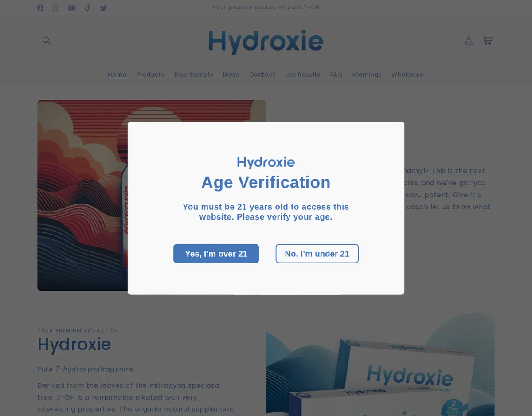Viewport: 532px width, 416px height.
Task: Open the FAQ menu item
Action: coord(336,75)
